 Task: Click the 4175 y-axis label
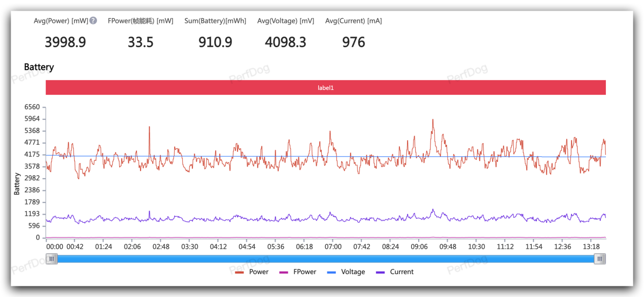(31, 154)
